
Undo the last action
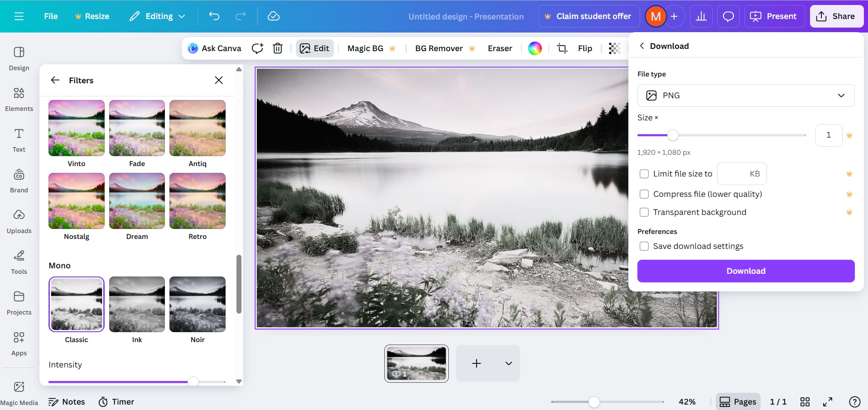pos(214,16)
